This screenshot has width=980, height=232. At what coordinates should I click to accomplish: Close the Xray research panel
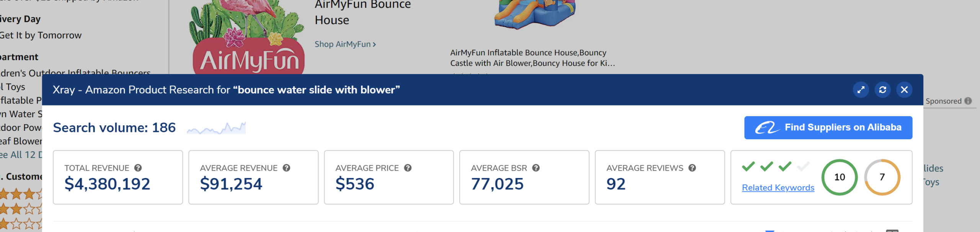[x=904, y=90]
